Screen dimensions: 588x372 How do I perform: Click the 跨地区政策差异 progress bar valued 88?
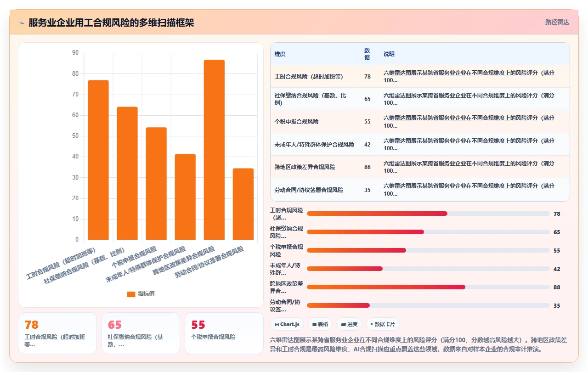click(428, 287)
